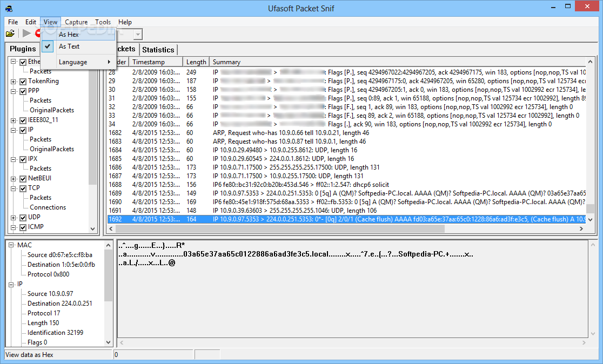The height and width of the screenshot is (364, 603).
Task: Select TCP Connections tree item
Action: [x=48, y=207]
